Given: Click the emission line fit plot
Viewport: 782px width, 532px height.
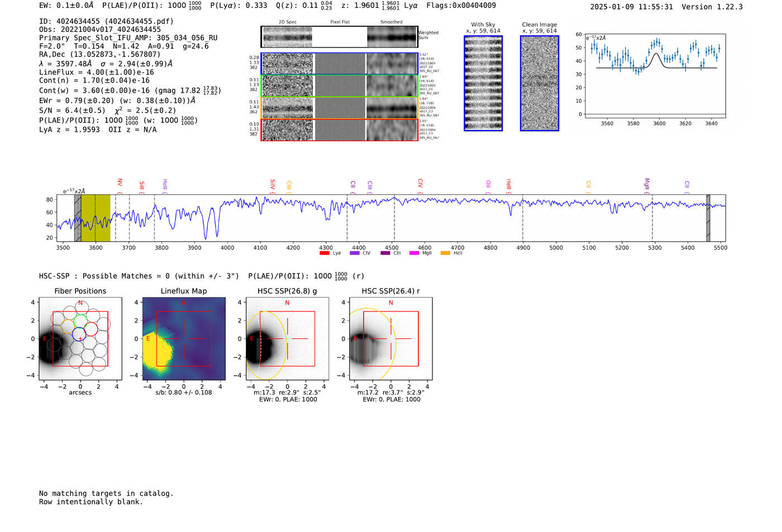Looking at the screenshot, I should (x=655, y=75).
